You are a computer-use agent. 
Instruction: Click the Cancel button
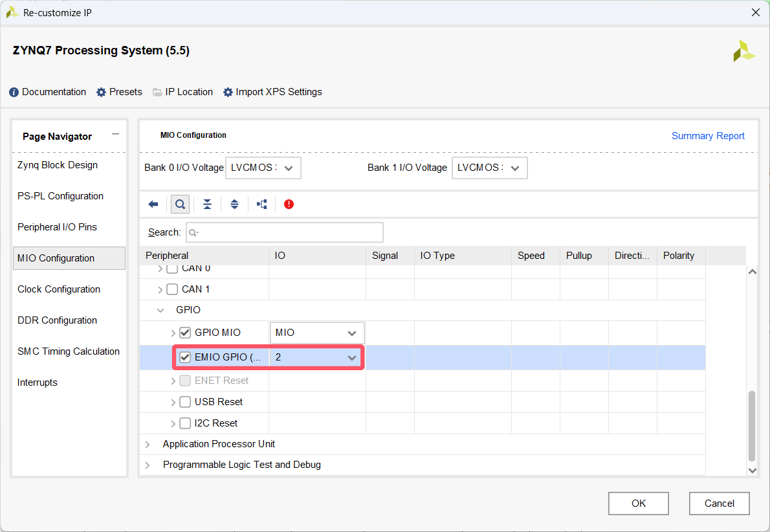click(719, 503)
